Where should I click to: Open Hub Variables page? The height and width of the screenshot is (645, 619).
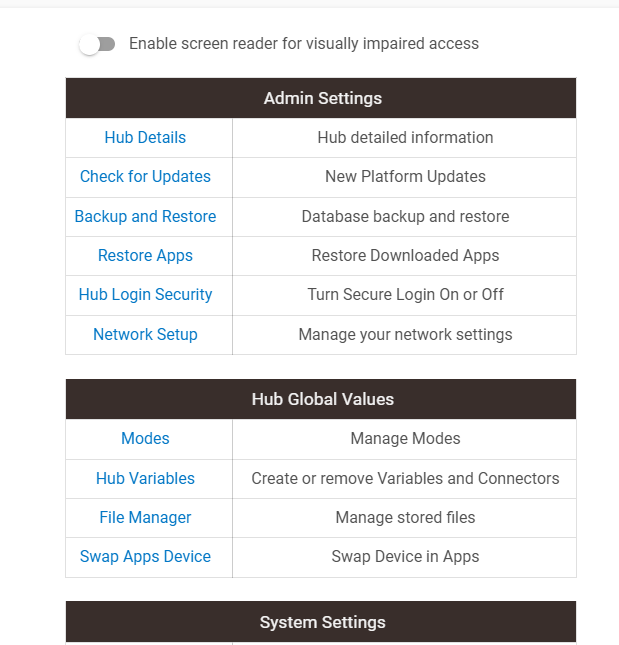145,478
